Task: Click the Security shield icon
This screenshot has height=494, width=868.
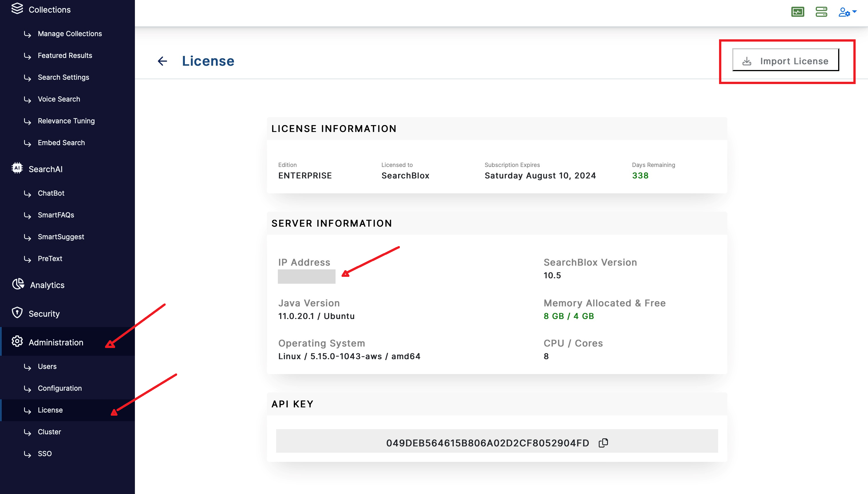Action: click(17, 313)
